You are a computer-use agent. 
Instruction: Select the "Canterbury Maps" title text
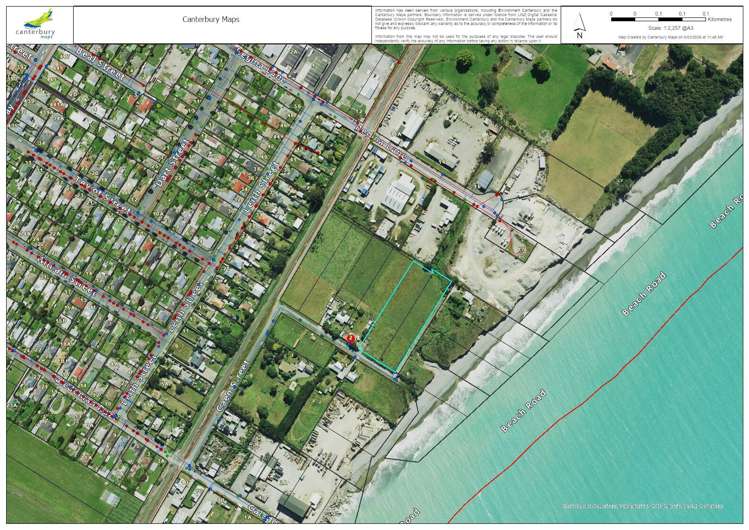(211, 20)
